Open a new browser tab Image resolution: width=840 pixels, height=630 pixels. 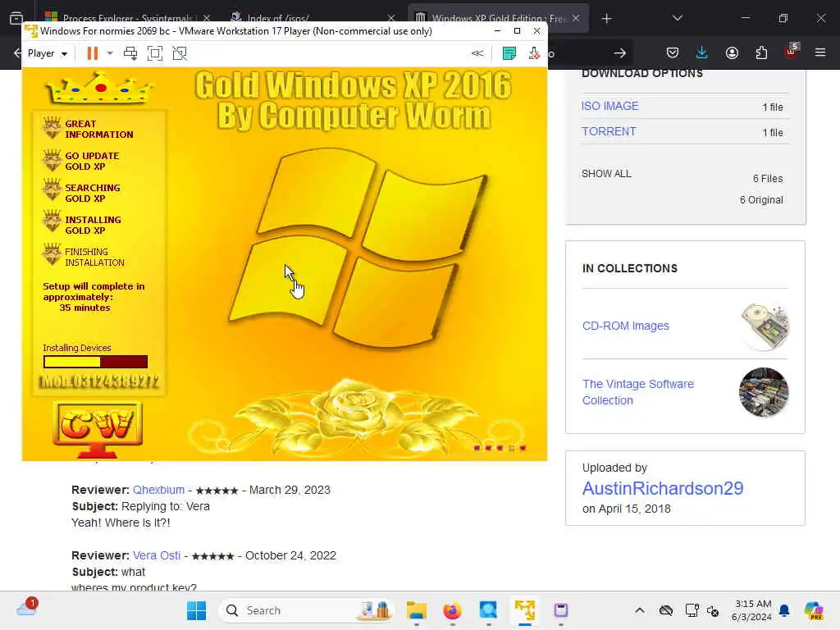[606, 19]
